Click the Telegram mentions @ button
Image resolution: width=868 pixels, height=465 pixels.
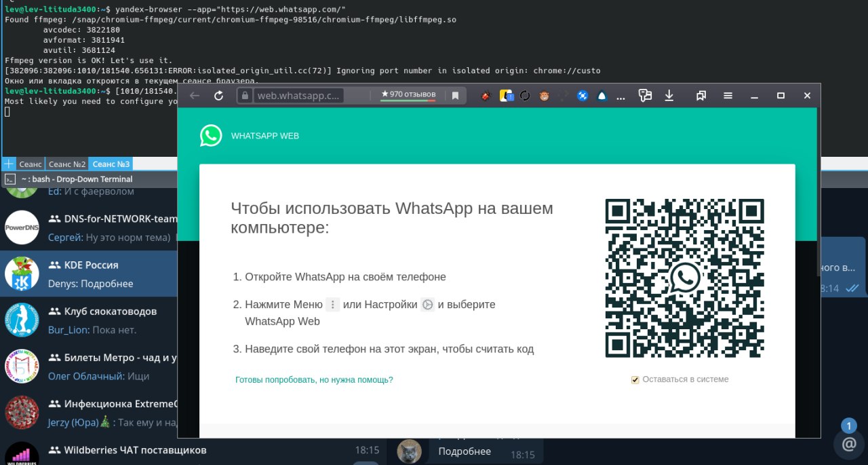click(x=849, y=445)
